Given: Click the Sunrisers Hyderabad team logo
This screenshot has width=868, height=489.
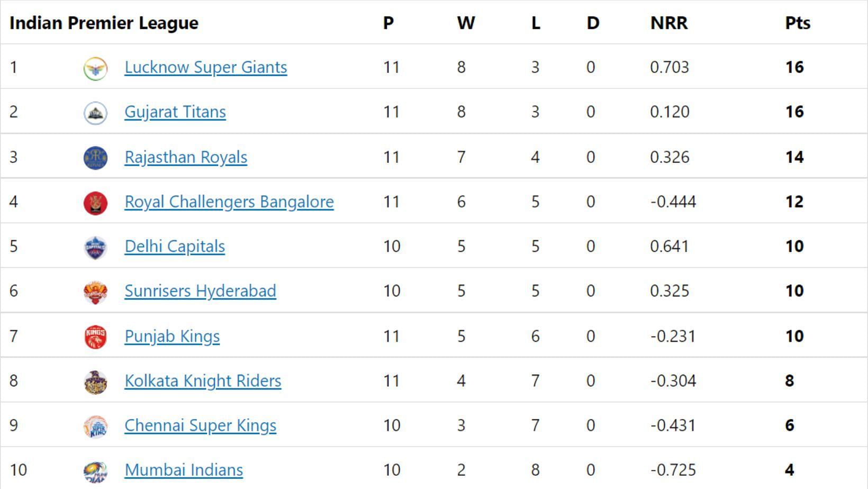Looking at the screenshot, I should click(x=95, y=292).
